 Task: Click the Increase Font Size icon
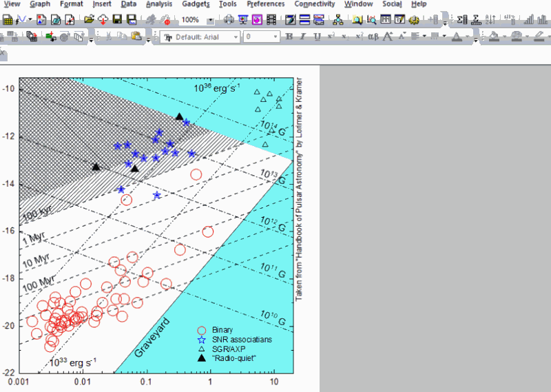[388, 36]
